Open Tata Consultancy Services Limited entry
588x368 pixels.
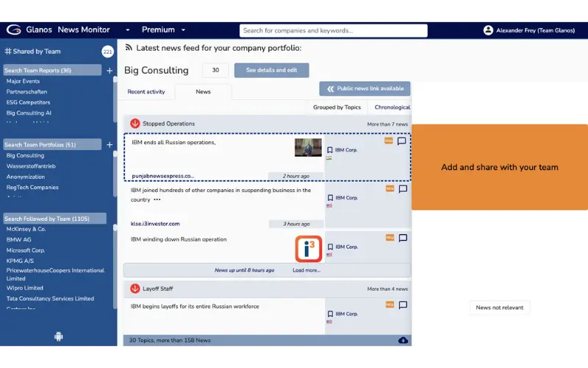click(50, 299)
